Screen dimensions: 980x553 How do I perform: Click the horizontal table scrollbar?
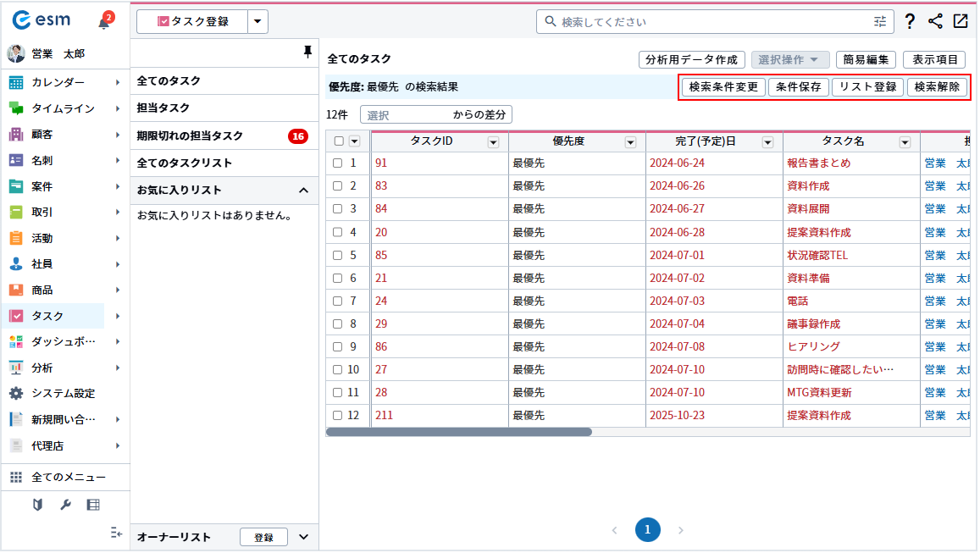458,432
